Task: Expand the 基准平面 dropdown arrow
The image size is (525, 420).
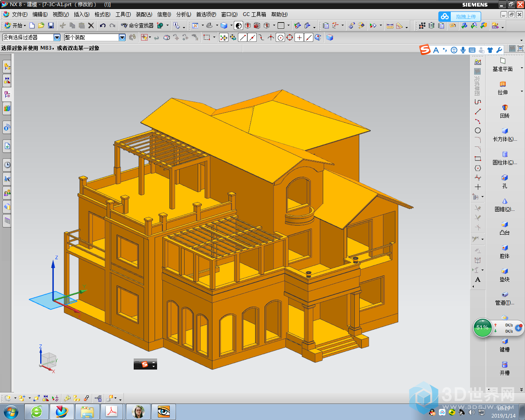Action: point(522,68)
